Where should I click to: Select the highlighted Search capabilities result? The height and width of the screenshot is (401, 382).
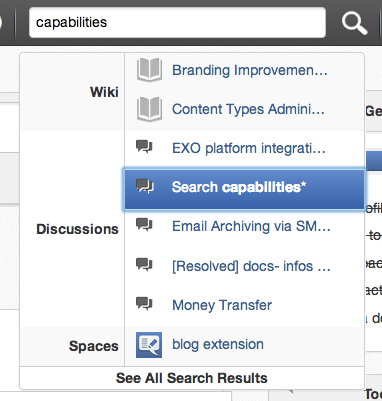point(245,189)
